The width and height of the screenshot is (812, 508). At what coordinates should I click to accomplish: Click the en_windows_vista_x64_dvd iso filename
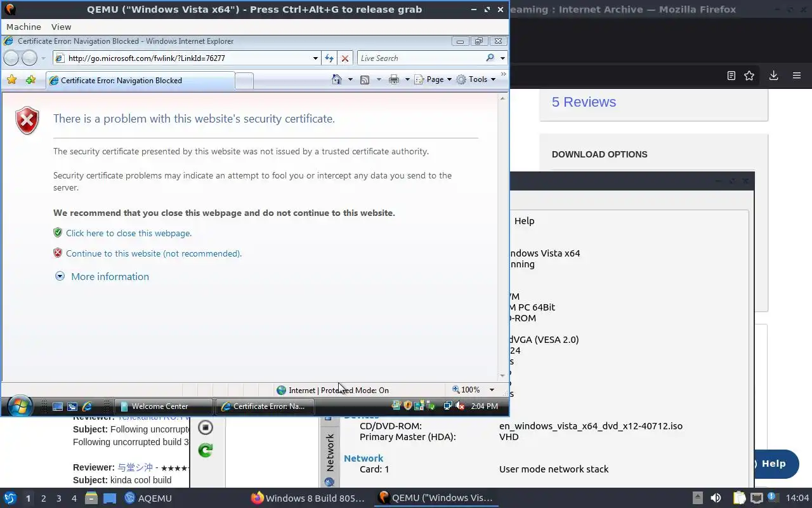pos(591,426)
